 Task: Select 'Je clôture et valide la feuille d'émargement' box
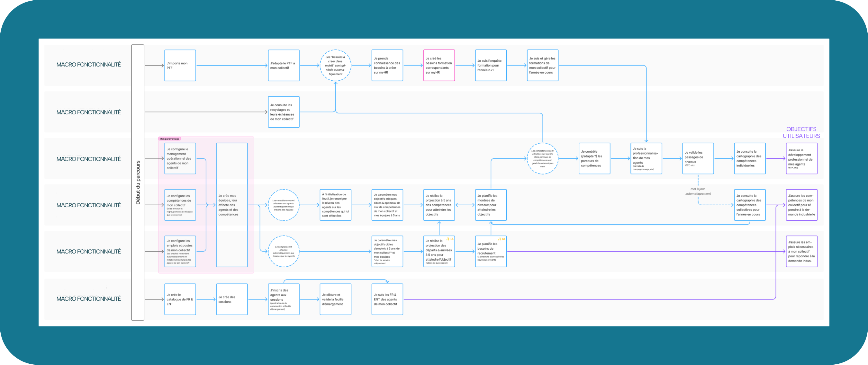coord(335,299)
